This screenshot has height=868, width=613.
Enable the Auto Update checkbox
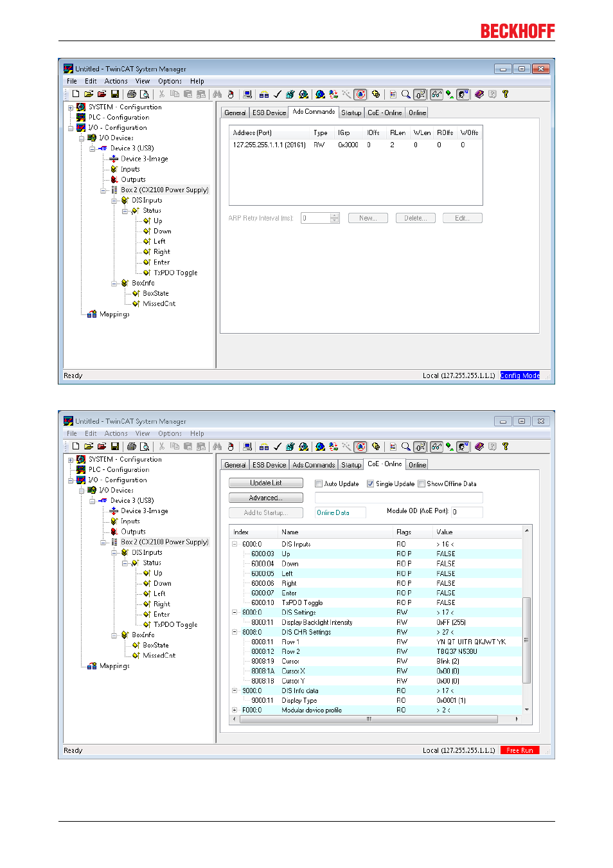[319, 484]
